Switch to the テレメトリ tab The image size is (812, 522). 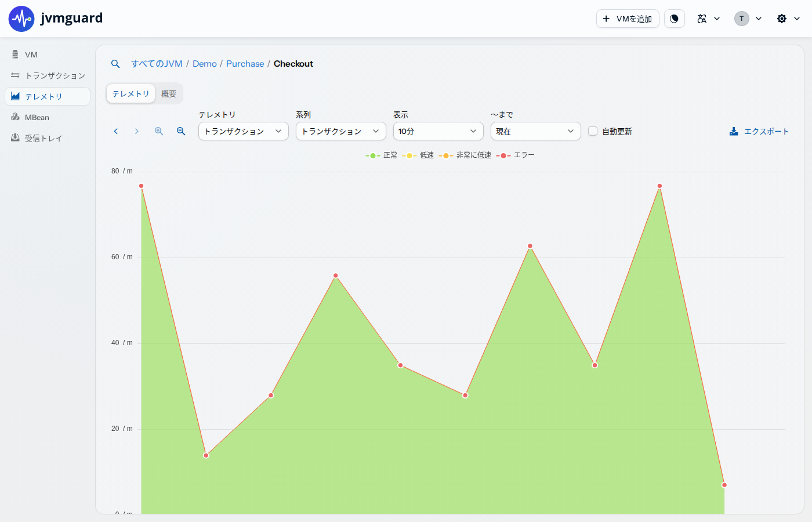(x=130, y=93)
